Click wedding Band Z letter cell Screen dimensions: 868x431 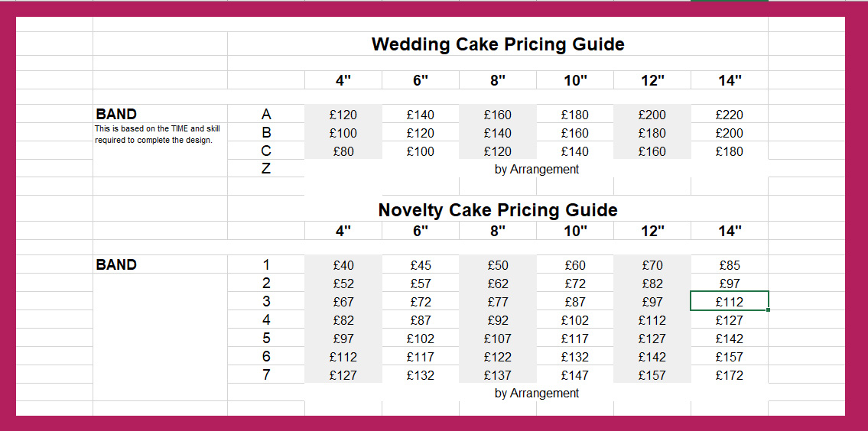pyautogui.click(x=266, y=169)
